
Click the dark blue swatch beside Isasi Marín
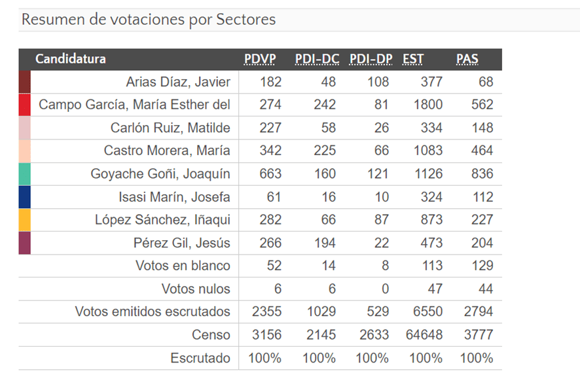tap(25, 197)
